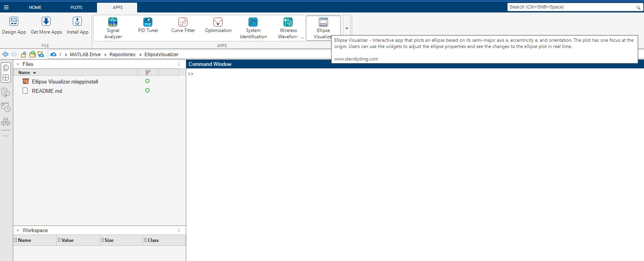Screen dimensions: 644x261
Task: Navigate to MATLAB Drive in address bar
Action: [x=85, y=55]
